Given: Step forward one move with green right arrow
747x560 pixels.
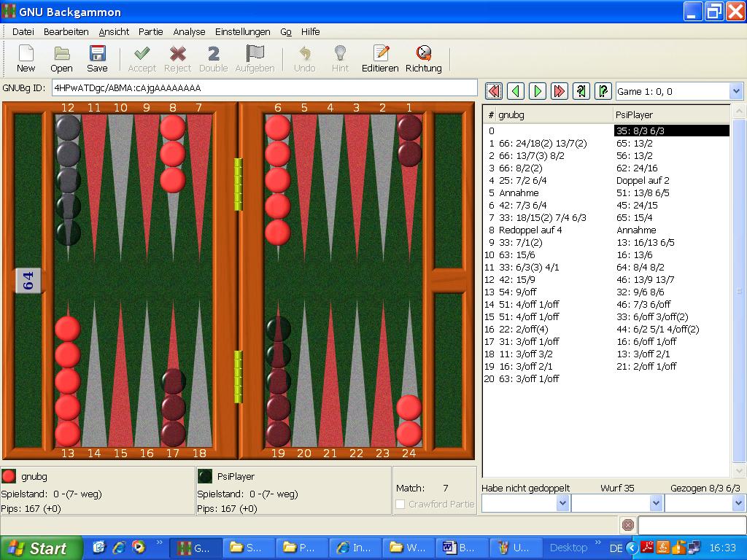Looking at the screenshot, I should (538, 91).
